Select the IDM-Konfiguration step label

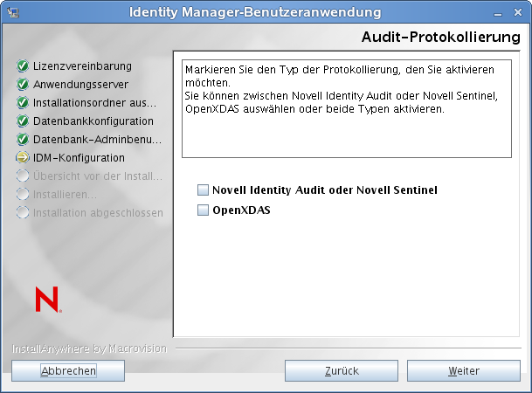79,158
